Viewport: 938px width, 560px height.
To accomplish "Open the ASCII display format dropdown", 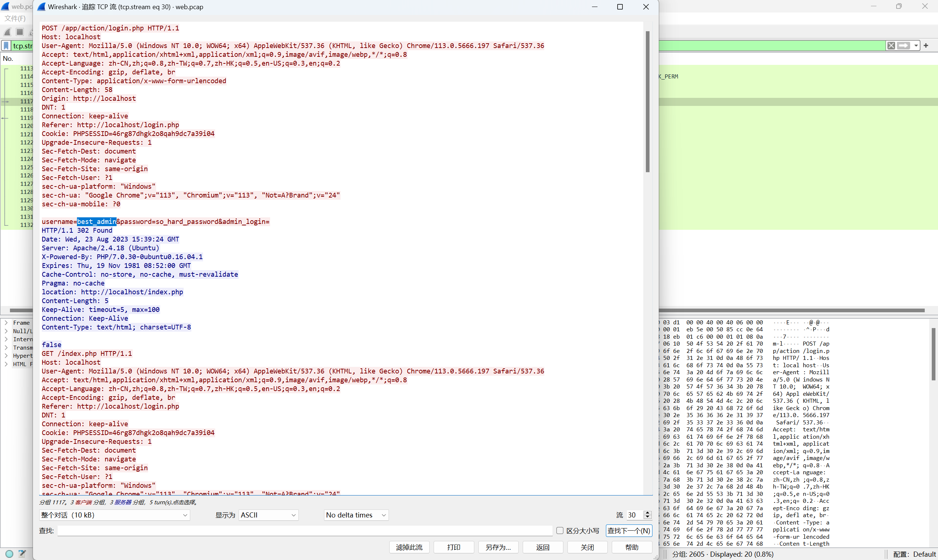I will tap(268, 515).
